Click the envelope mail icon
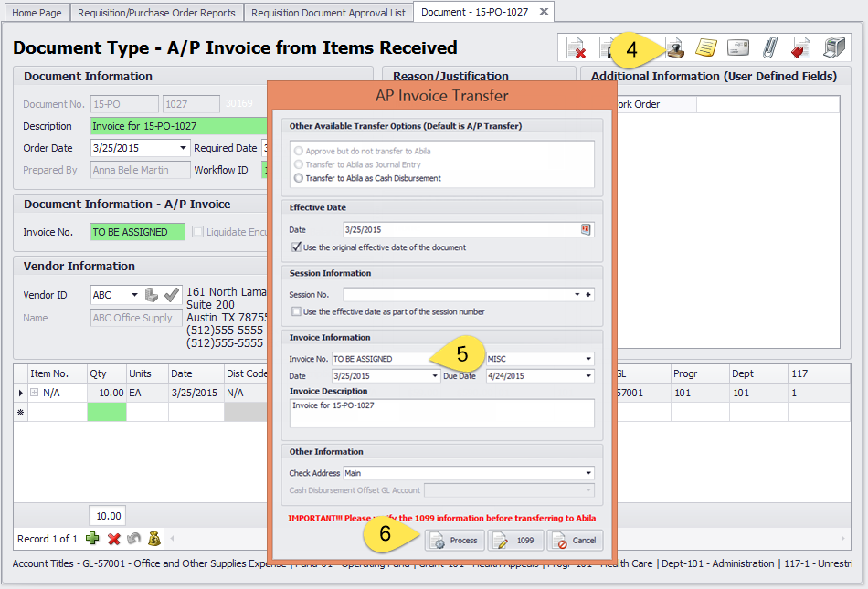The height and width of the screenshot is (589, 868). [737, 48]
